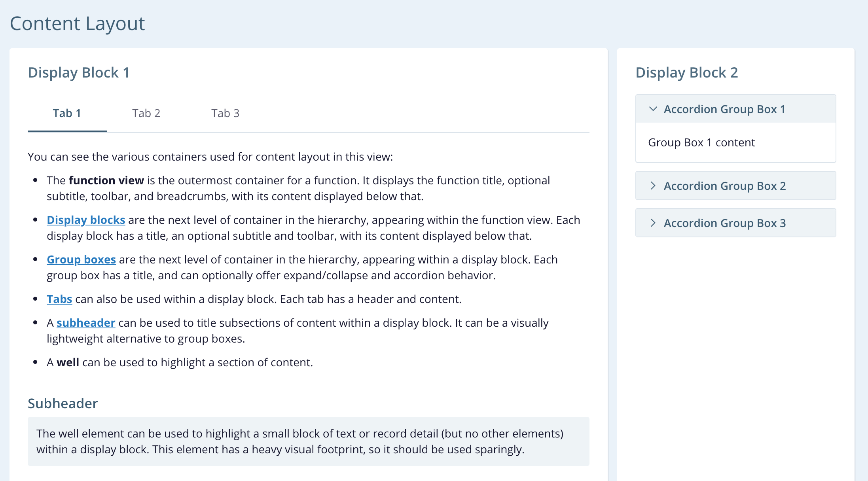Expand Accordion Group Box 3 chevron
This screenshot has height=481, width=868.
tap(653, 223)
